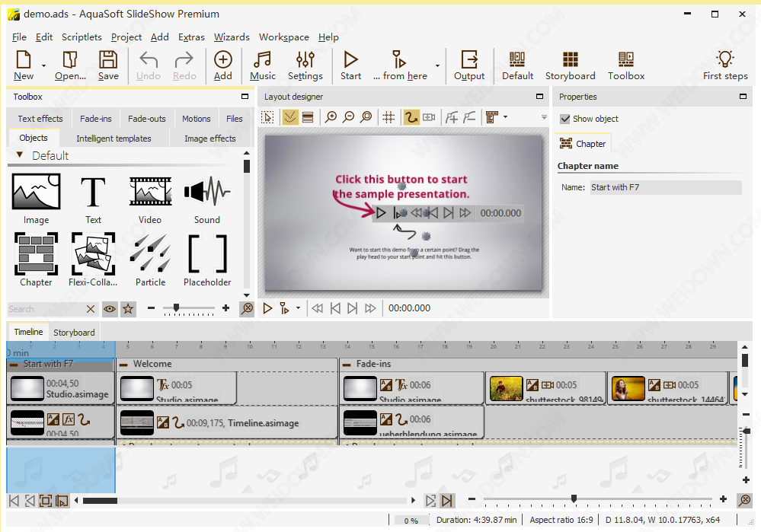Toggle favorites star filter in Toolbox

coord(128,309)
